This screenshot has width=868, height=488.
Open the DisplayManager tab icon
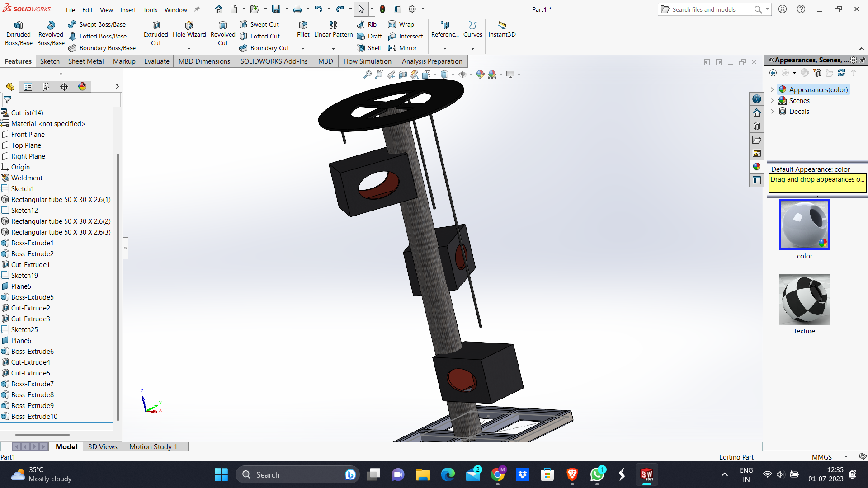82,87
